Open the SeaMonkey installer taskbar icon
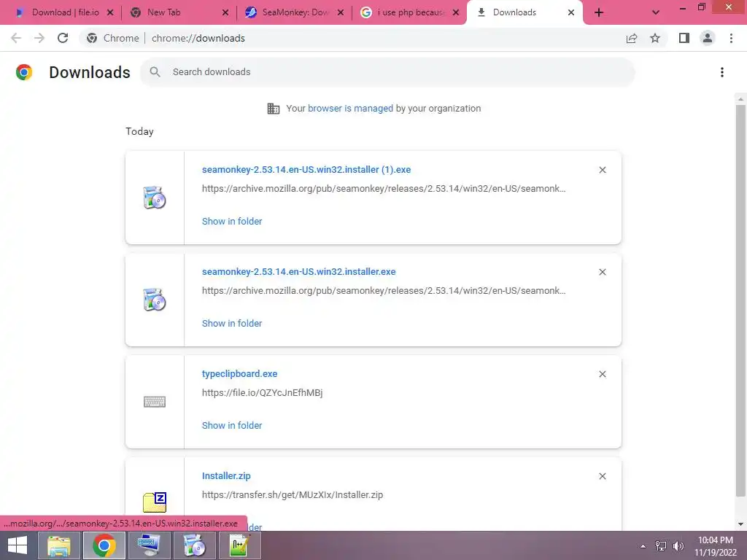The image size is (747, 560). click(x=194, y=545)
